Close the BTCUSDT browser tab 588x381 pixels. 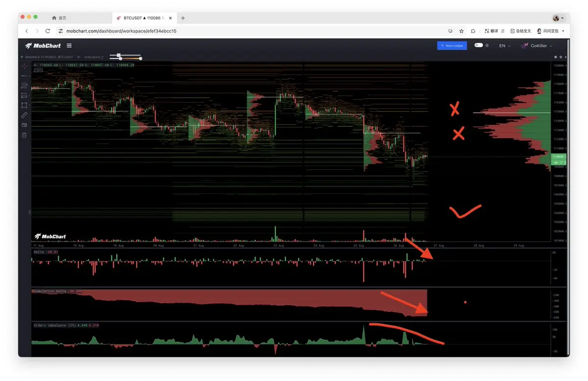[x=171, y=18]
